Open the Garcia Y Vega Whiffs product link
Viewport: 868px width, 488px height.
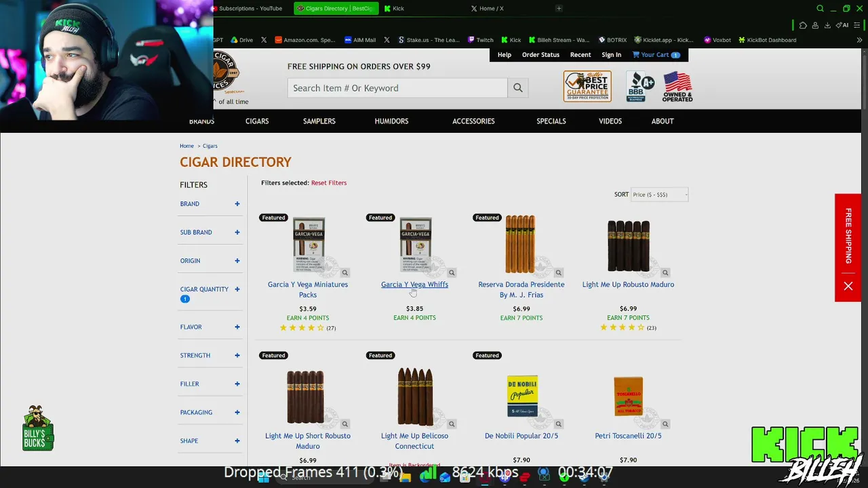click(x=414, y=285)
